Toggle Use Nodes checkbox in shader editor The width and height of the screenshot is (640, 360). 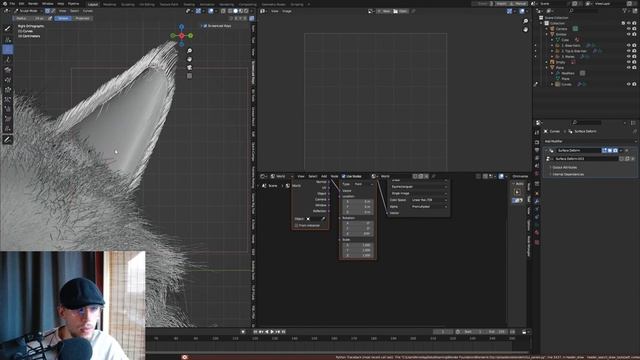tap(344, 176)
